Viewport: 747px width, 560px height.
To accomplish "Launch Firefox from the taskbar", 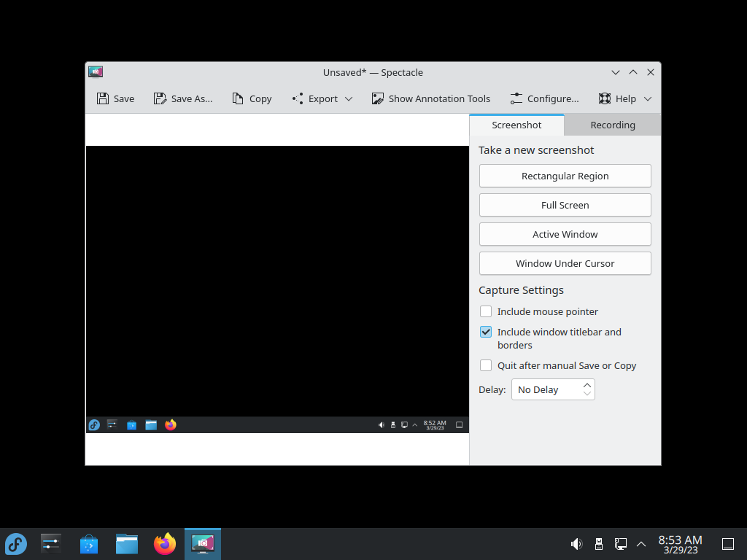I will pos(165,544).
